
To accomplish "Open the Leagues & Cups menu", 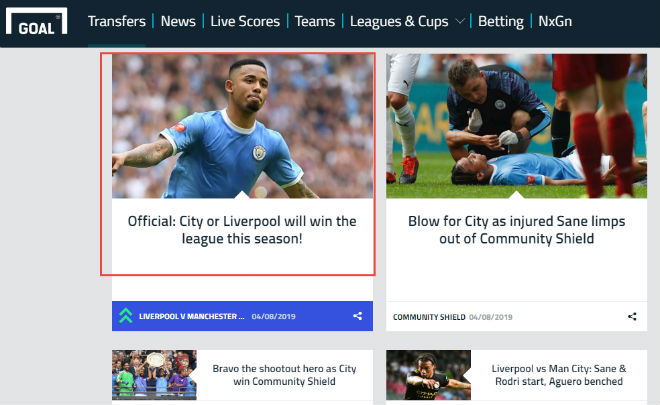I will [399, 21].
